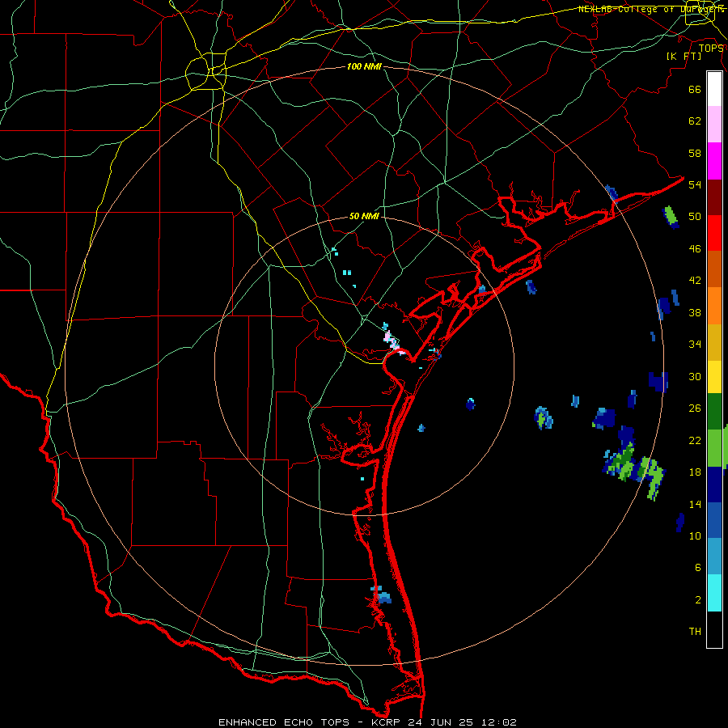Select the gold legend swatch
The image size is (728, 728).
(x=714, y=342)
